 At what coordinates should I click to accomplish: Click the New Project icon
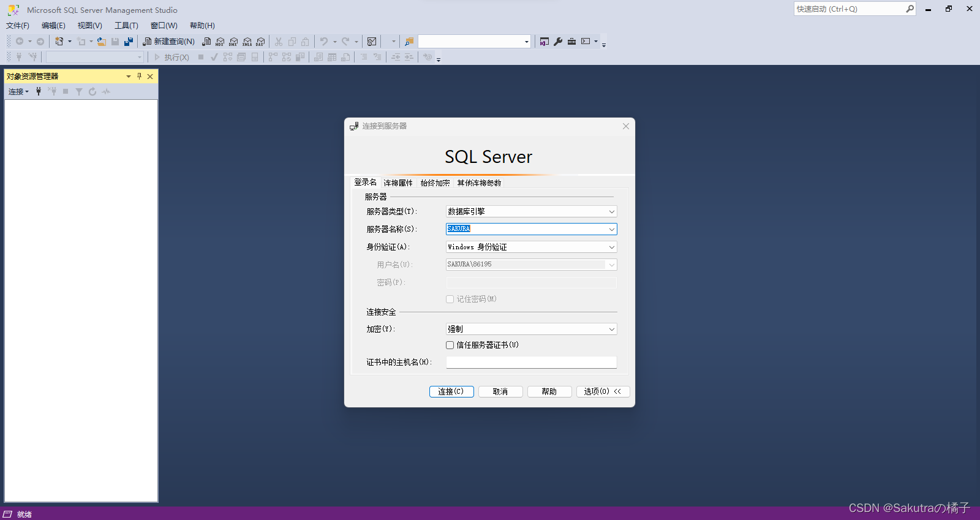(59, 42)
